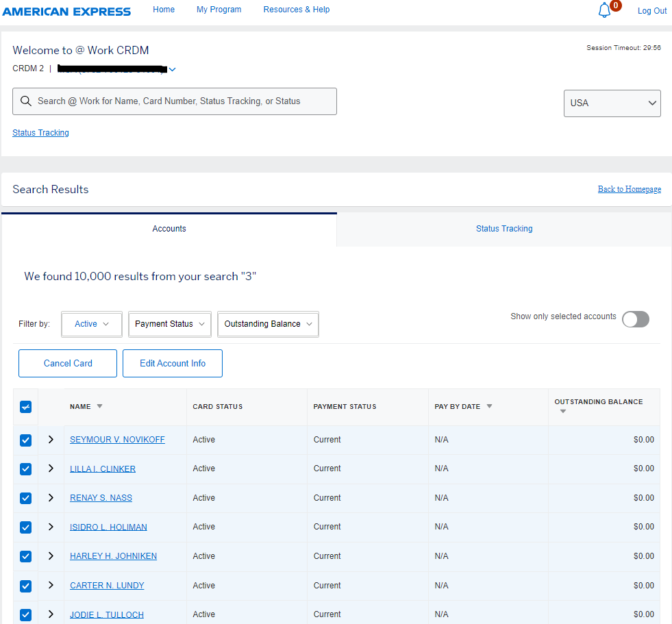
Task: Sort by Outstanding Balance arrow
Action: [x=563, y=412]
